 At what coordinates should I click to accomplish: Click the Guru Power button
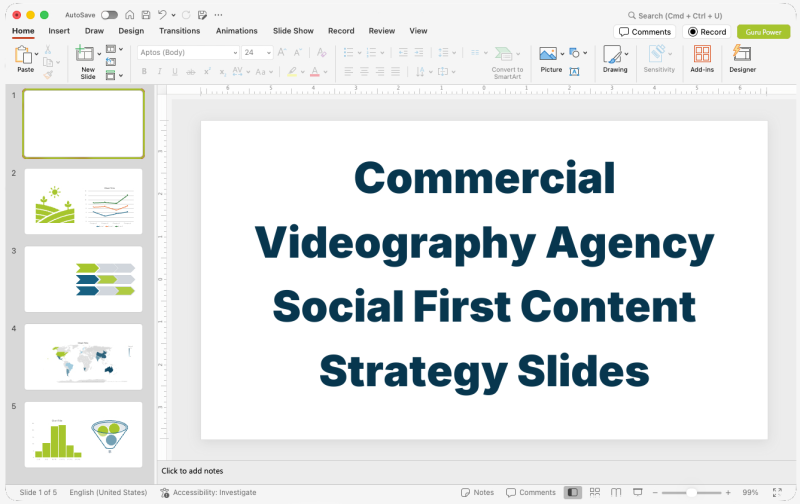(x=763, y=32)
